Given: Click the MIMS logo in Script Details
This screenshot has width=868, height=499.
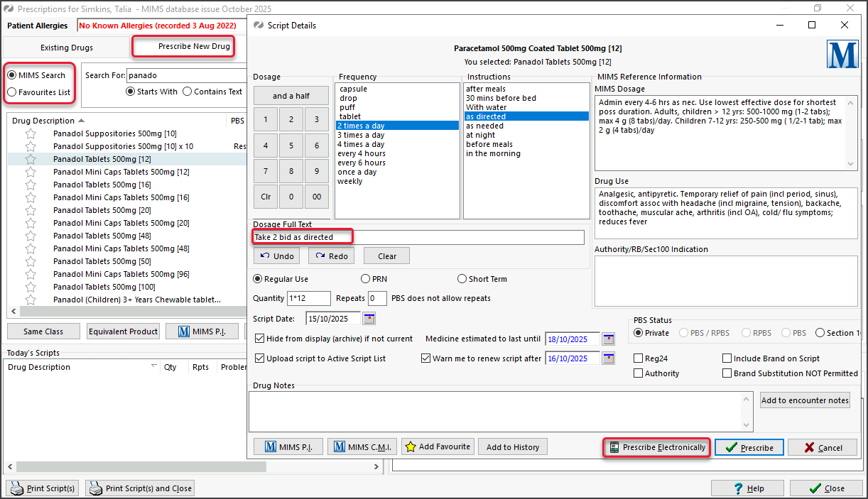Looking at the screenshot, I should pyautogui.click(x=843, y=55).
